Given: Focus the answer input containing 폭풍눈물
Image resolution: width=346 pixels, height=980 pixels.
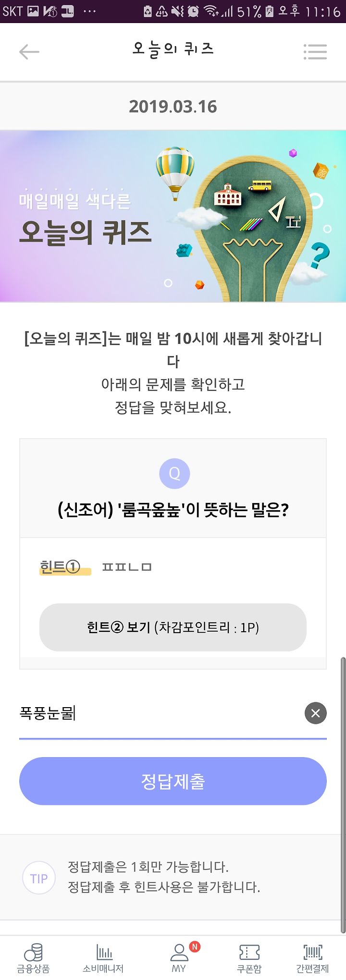Looking at the screenshot, I should (159, 714).
